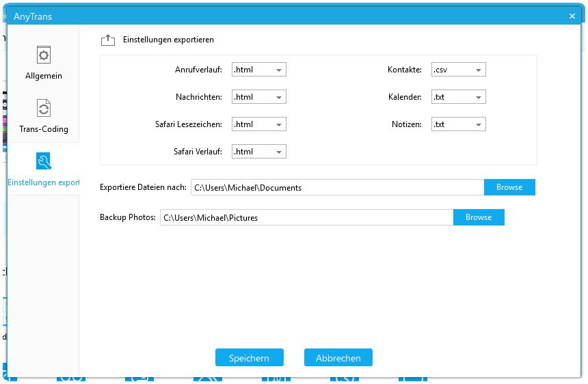Image resolution: width=588 pixels, height=384 pixels.
Task: Open the Nachrichten format dropdown
Action: pyautogui.click(x=258, y=97)
